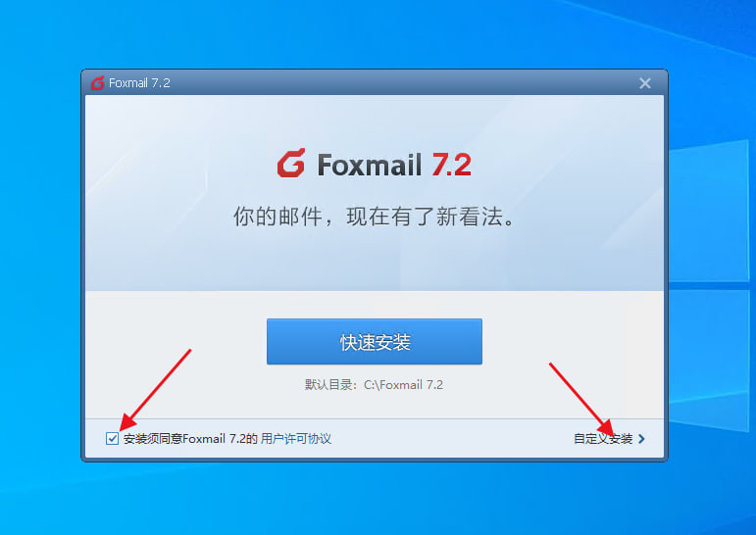Click the slogan 你的邮件，现在有了新看法
Viewport: 756px width, 535px height.
(375, 216)
